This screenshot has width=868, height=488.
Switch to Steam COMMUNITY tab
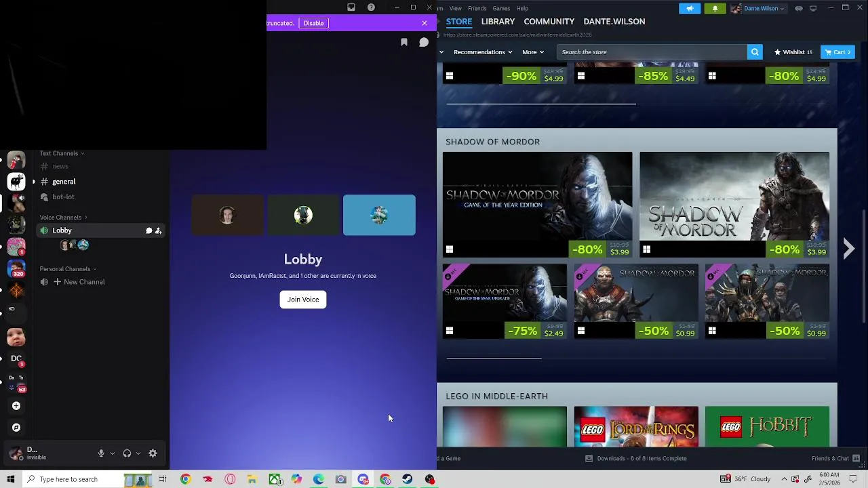click(549, 22)
